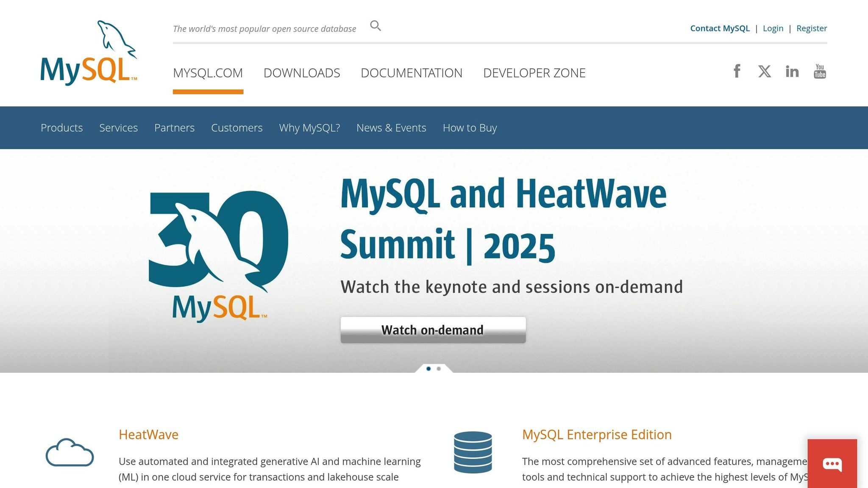Open the HeatWave heading link
Viewport: 868px width, 488px height.
148,435
